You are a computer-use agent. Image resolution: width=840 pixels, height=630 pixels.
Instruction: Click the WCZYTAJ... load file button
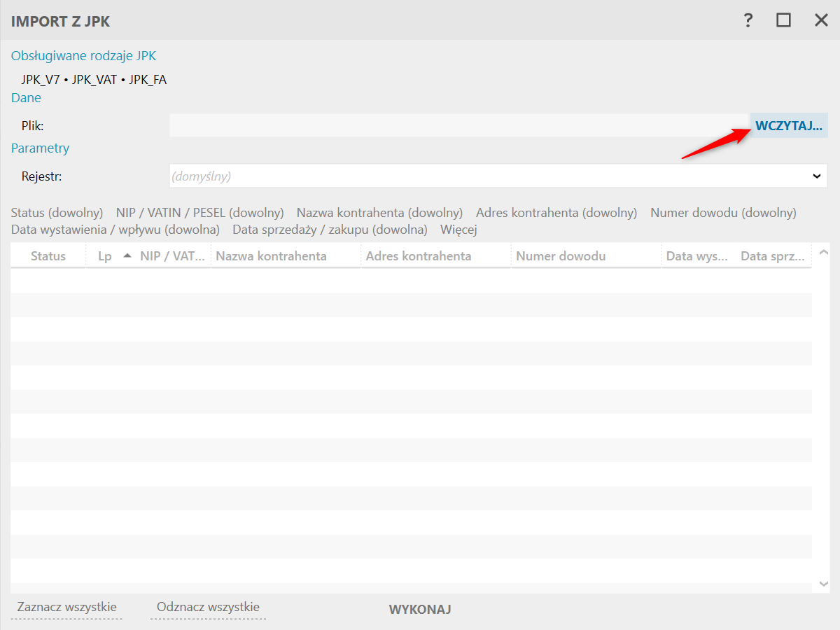coord(789,125)
